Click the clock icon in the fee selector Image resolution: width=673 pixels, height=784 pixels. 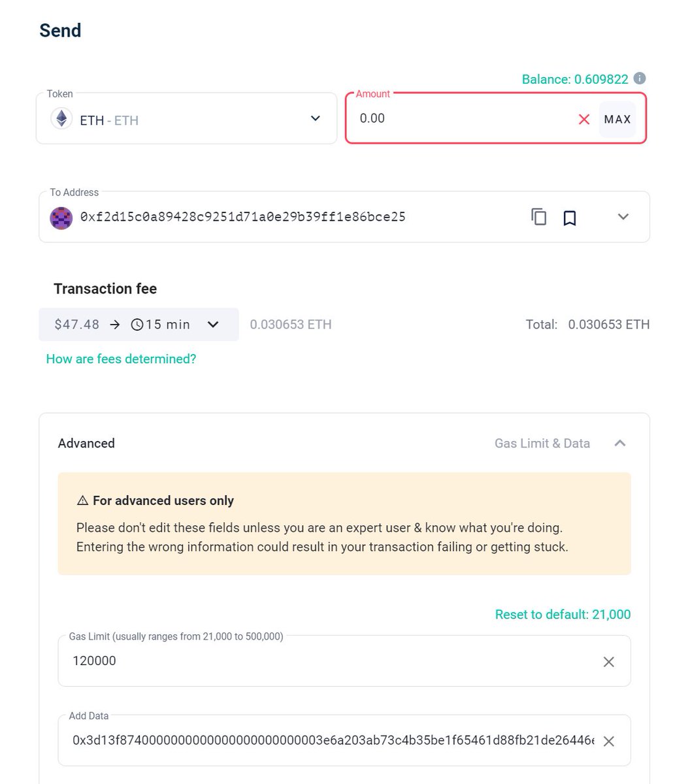click(137, 325)
